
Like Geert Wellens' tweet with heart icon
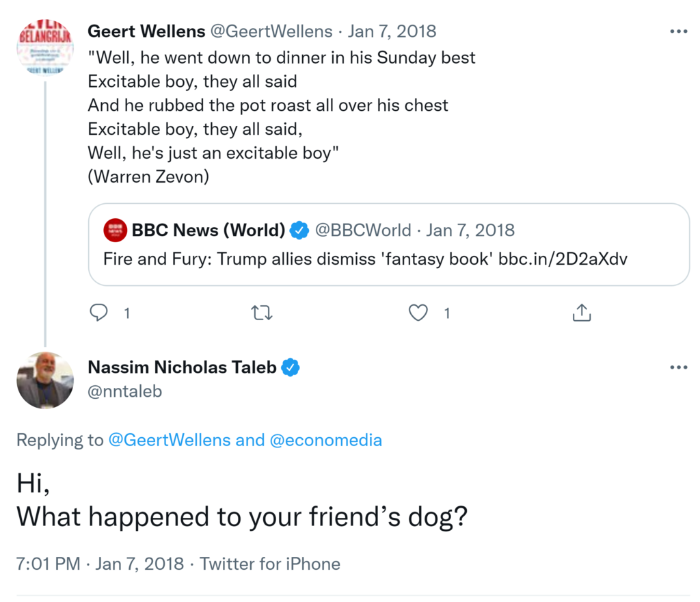(x=418, y=313)
